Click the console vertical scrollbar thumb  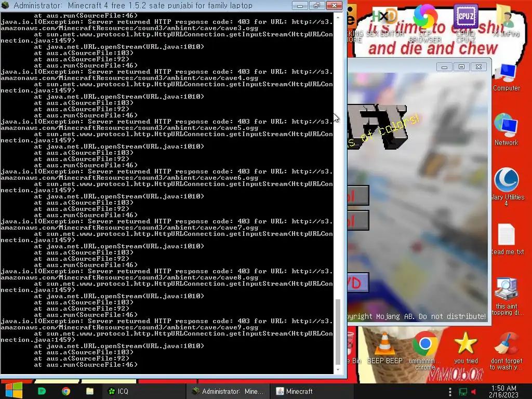click(338, 331)
